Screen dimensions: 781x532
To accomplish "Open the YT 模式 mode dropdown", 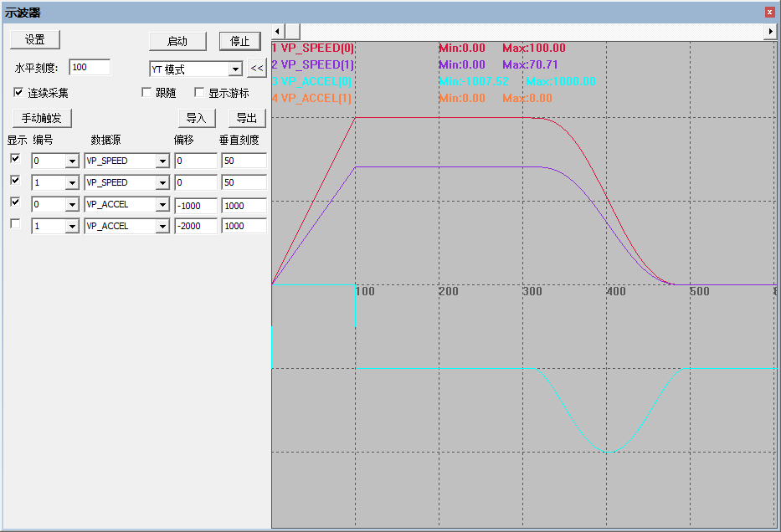I will pyautogui.click(x=238, y=68).
